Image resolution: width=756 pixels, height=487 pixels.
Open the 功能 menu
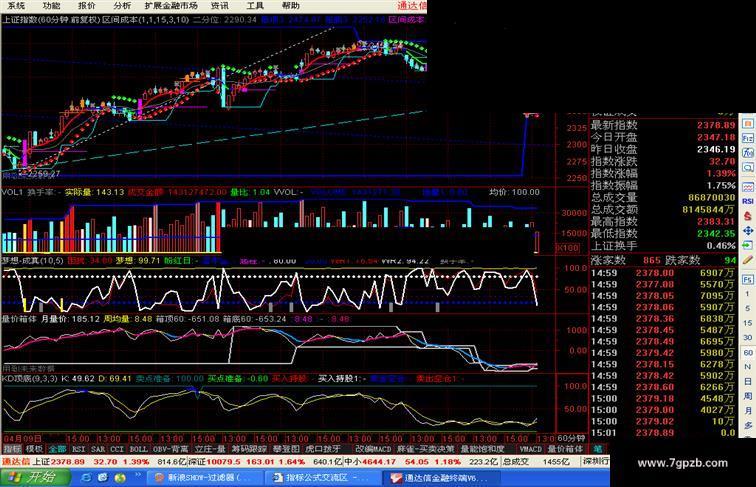tap(51, 5)
